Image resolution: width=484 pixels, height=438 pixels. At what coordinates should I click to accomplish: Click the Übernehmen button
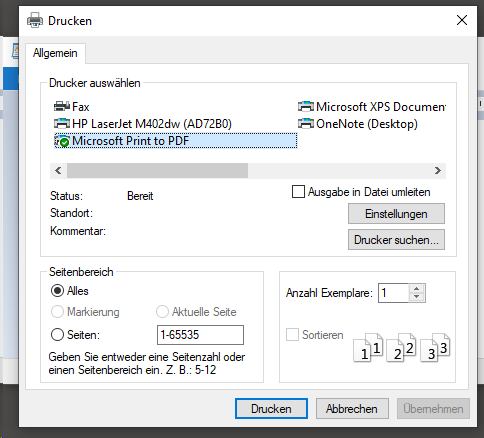click(x=433, y=409)
